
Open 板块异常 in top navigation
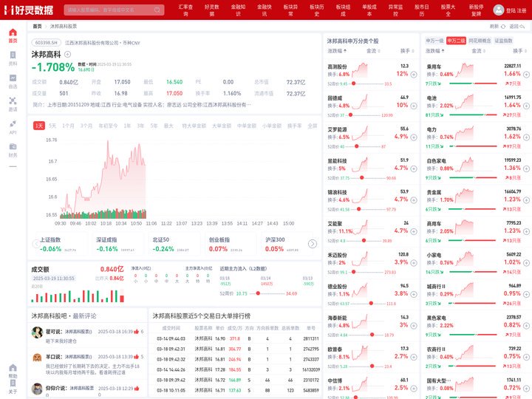pyautogui.click(x=290, y=10)
